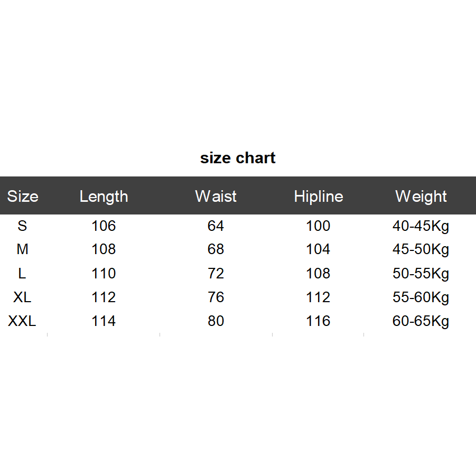Click the Hipline column header
The image size is (476, 476).
319,197
